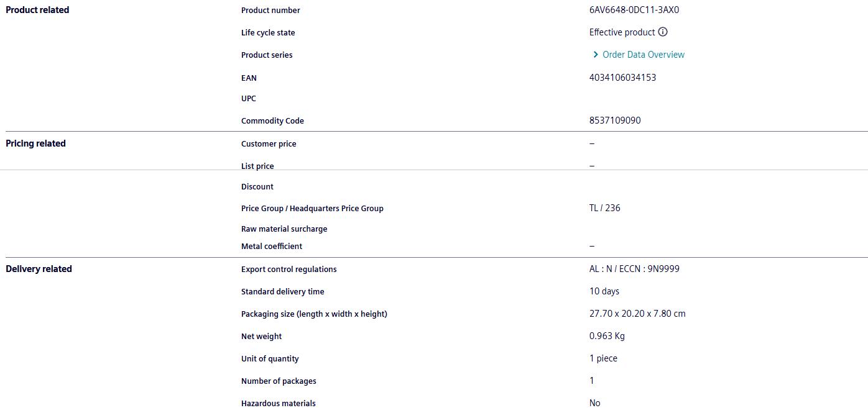Click the commodity code 8537109090

point(615,120)
